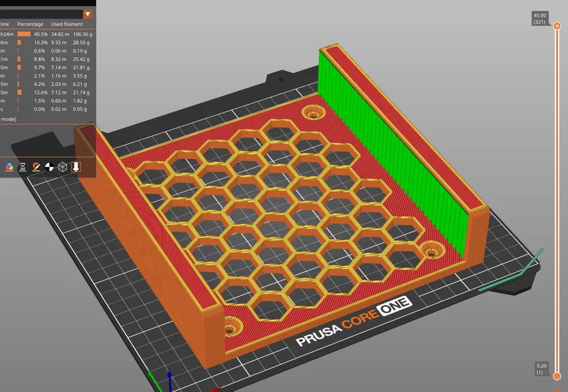Viewport: 568px width, 392px height.
Task: Click the 28.50 g filament weight
Action: 81,43
